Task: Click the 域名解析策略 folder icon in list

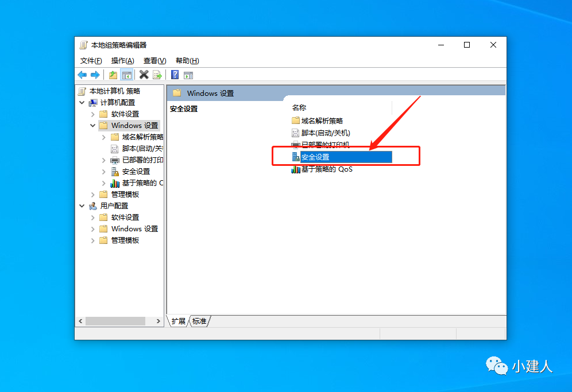Action: [x=296, y=121]
